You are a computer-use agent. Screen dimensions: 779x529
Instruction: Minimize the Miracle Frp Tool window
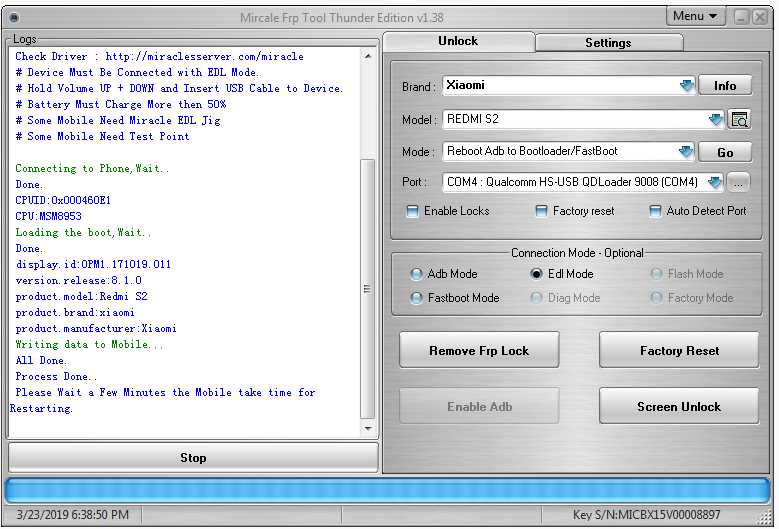tap(741, 17)
